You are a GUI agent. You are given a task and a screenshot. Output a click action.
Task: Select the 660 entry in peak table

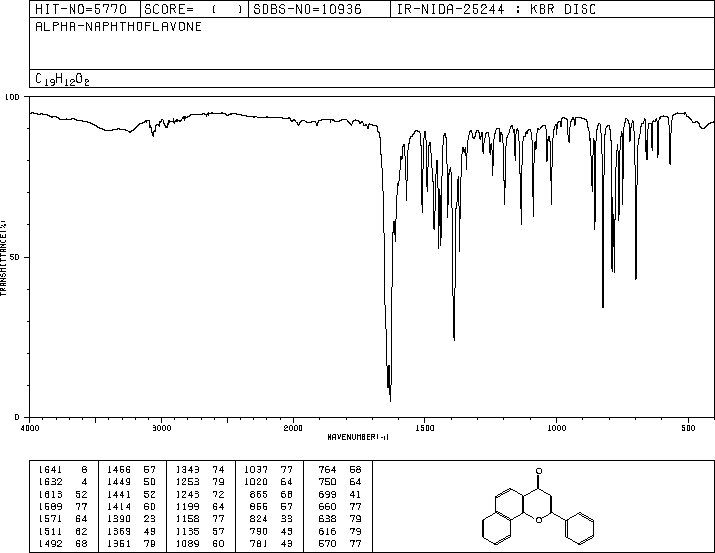click(340, 506)
